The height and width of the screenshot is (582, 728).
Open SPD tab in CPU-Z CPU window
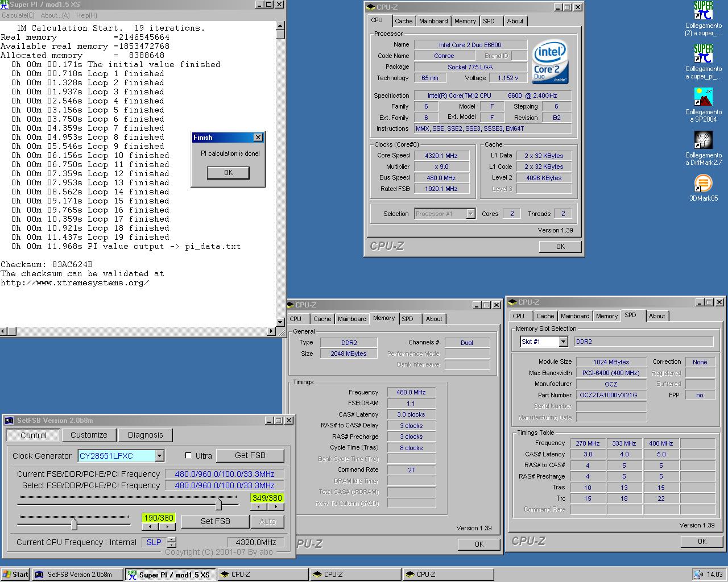489,21
